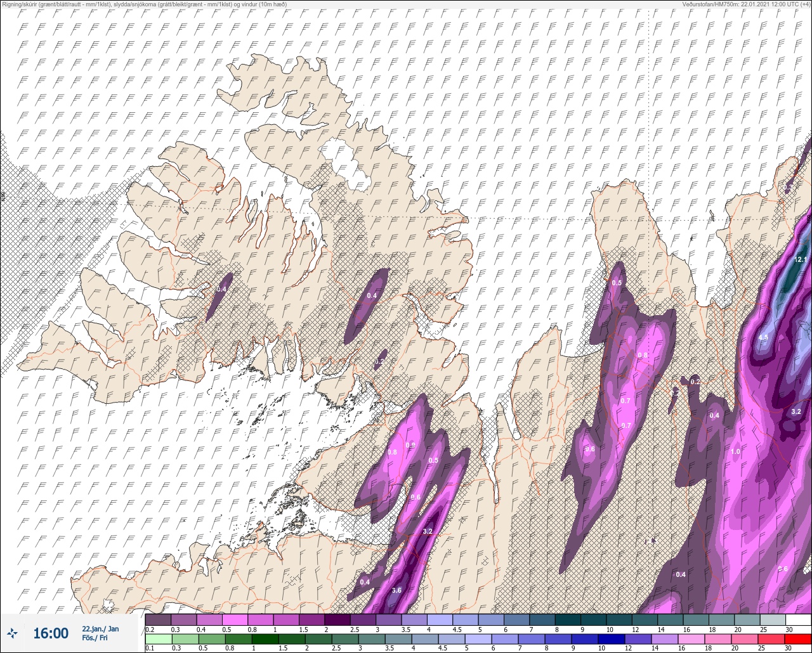Image resolution: width=812 pixels, height=653 pixels.
Task: Select the lower-row pale green swatch between 0.1 and 0.3
Action: pos(158,638)
